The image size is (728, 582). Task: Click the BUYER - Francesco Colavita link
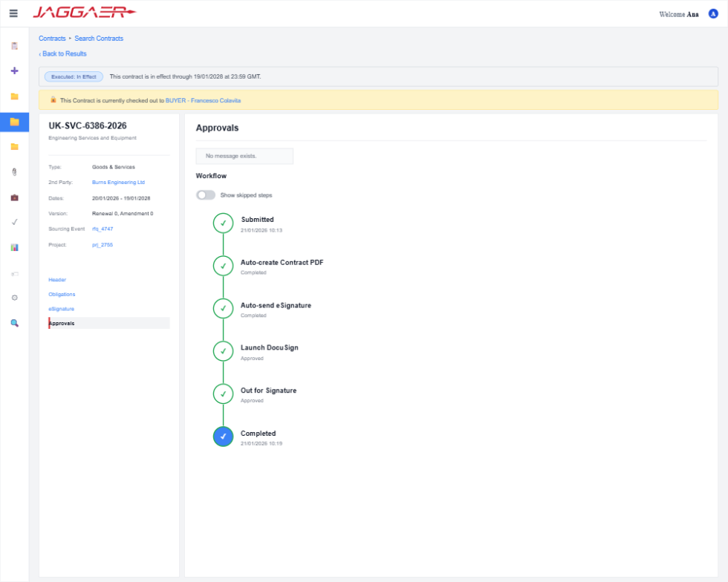tap(203, 100)
